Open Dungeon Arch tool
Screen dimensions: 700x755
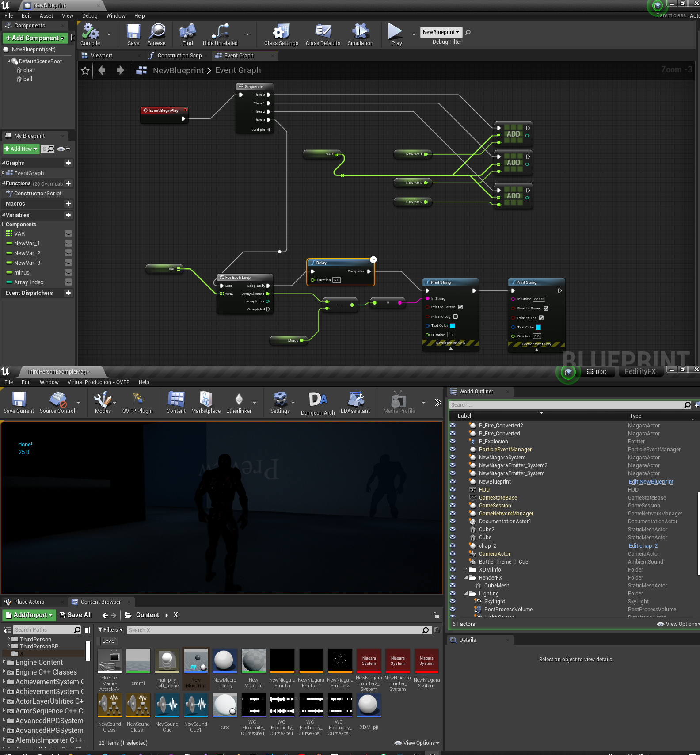click(x=318, y=403)
